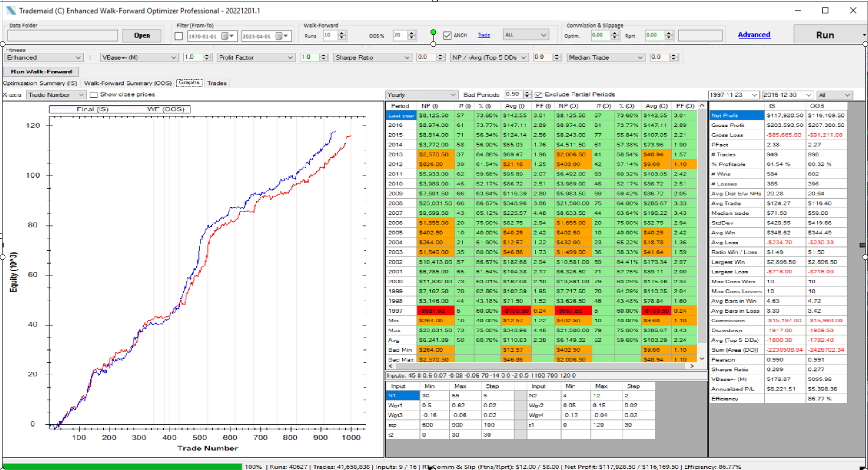The image size is (868, 470).
Task: Expand the Enhanced fitness dropdown
Action: (78, 58)
